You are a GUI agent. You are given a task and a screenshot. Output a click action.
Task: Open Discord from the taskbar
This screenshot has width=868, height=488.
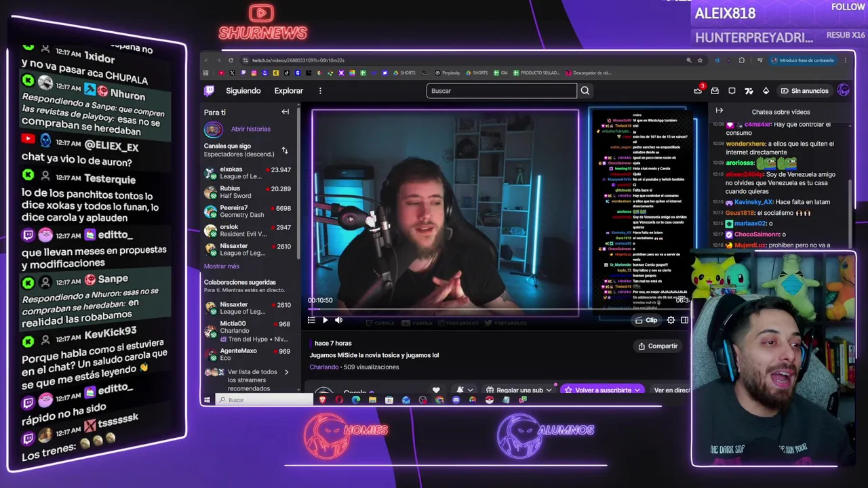456,400
